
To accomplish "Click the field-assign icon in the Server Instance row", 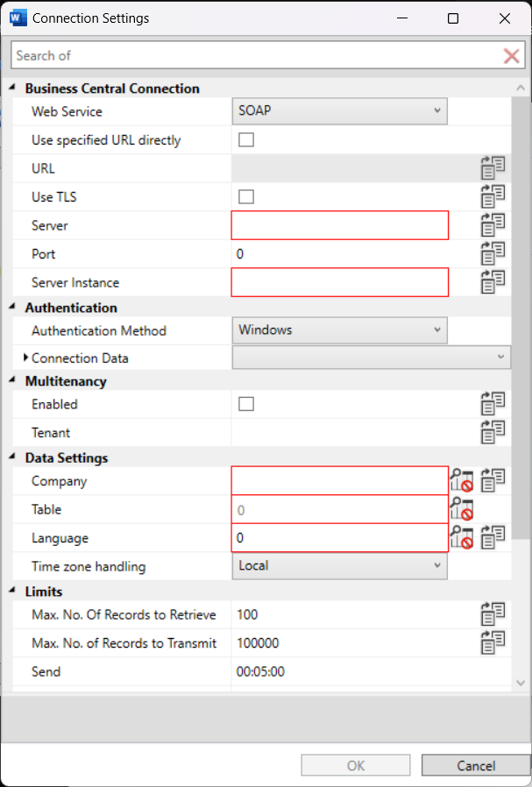I will tap(493, 282).
